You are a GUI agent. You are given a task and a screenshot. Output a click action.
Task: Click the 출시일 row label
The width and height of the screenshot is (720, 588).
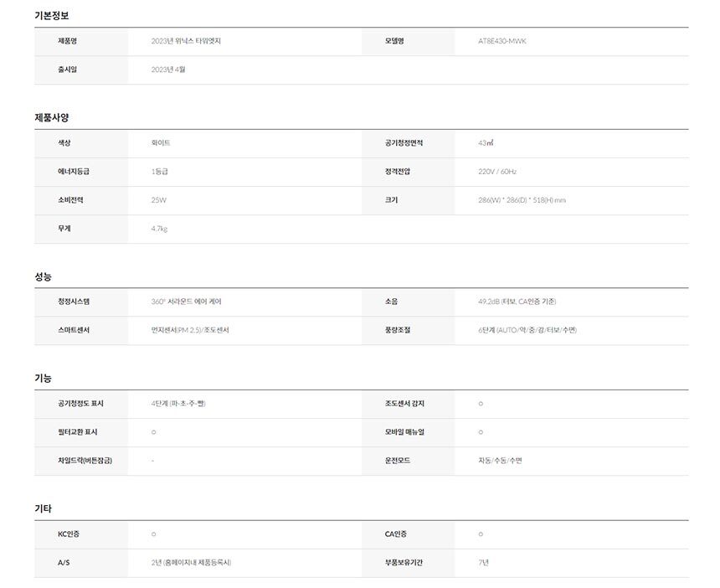(68, 70)
